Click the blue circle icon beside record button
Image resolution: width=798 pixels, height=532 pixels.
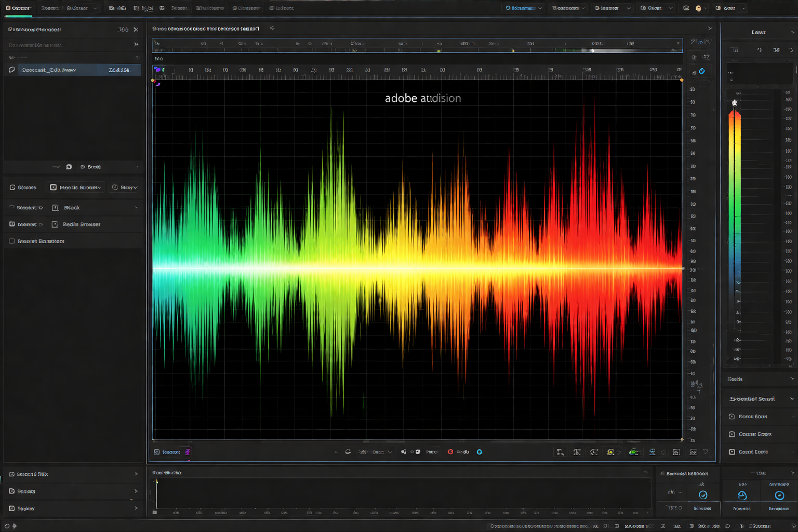click(x=480, y=452)
